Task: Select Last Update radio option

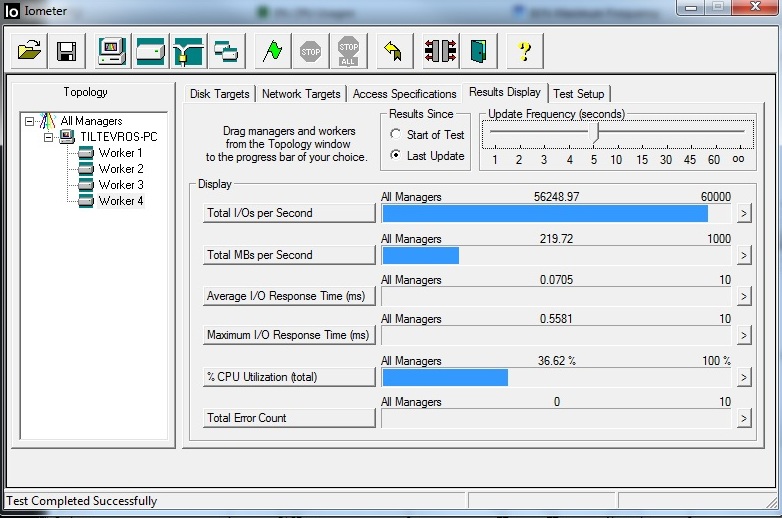Action: coord(395,155)
